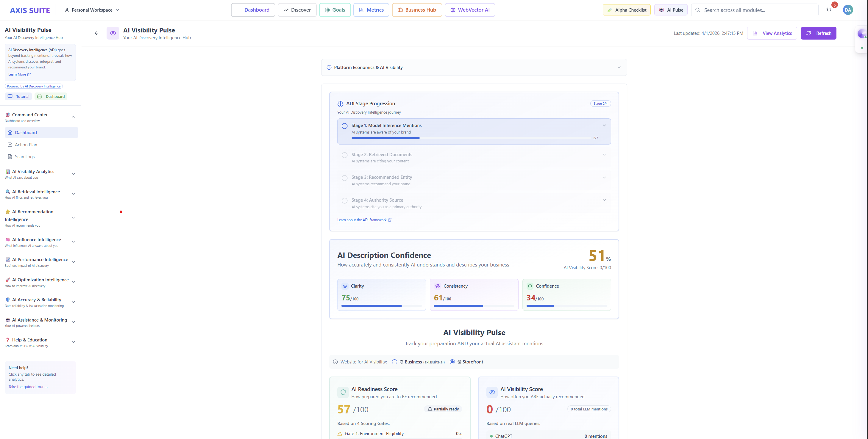Expand Platform Economics & AI Visibility panel

pyautogui.click(x=474, y=67)
